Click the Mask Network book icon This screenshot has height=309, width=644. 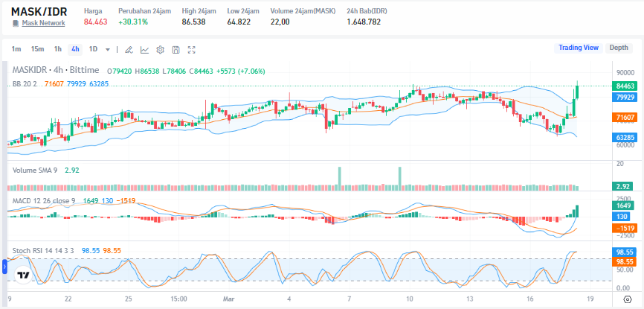16,23
